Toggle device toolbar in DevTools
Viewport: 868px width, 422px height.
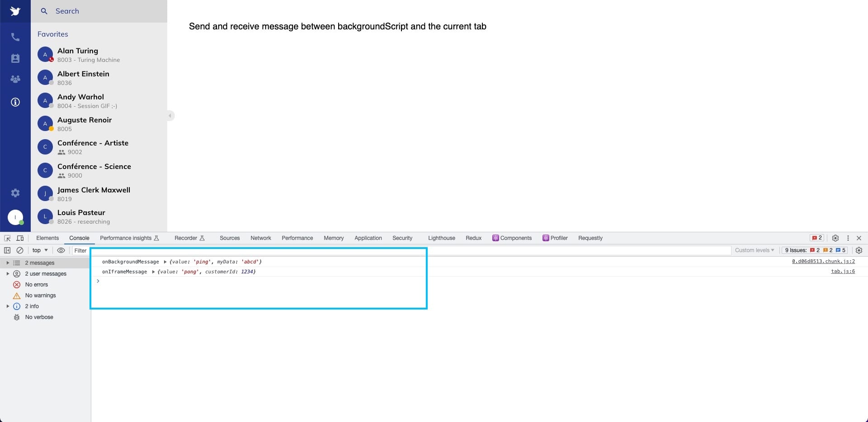click(20, 238)
